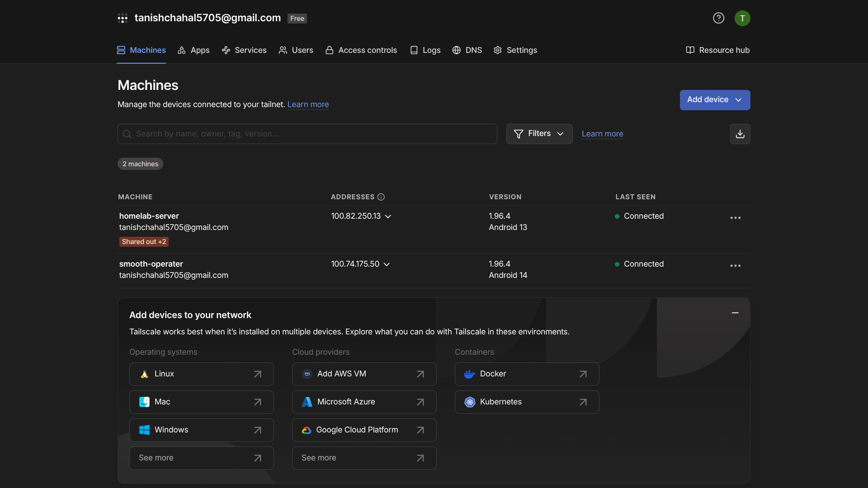Download the machines list as file
The width and height of the screenshot is (868, 488).
point(740,134)
